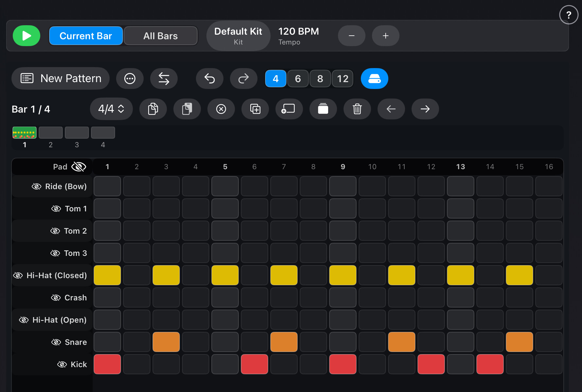Toggle visibility of Tom 2 row
Viewport: 582px width, 392px height.
tap(55, 231)
